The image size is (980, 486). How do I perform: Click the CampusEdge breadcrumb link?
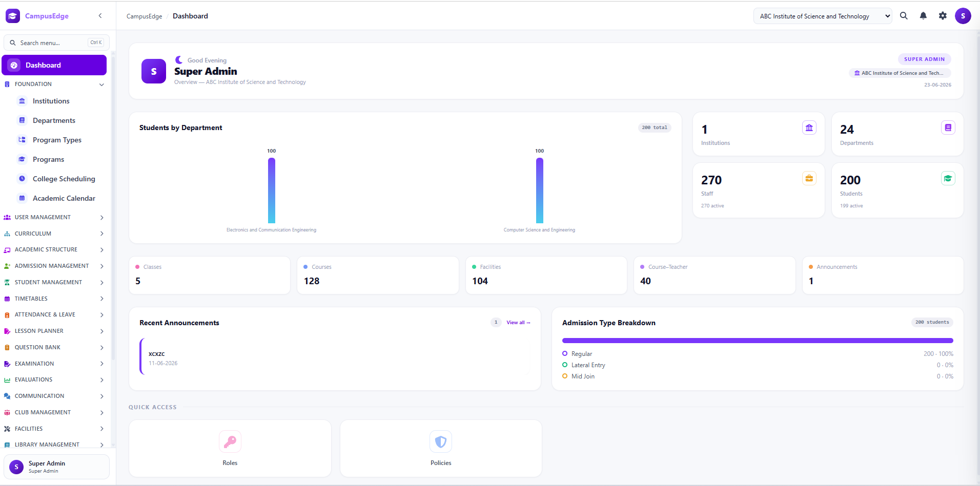144,16
